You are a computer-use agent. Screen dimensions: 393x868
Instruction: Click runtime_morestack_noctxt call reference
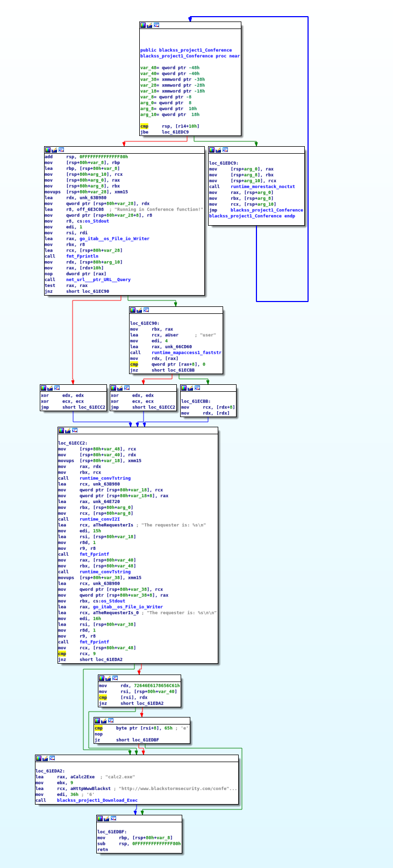click(262, 186)
